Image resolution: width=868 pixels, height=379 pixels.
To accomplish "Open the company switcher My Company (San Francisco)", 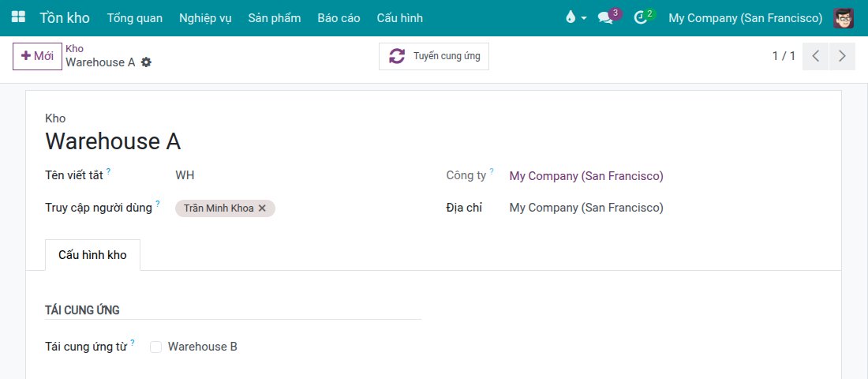I will (x=745, y=18).
